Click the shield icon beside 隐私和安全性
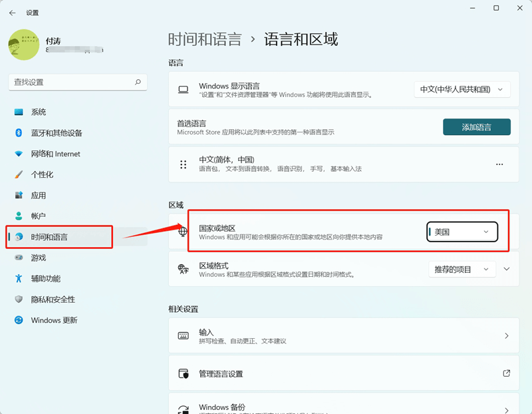 19,300
